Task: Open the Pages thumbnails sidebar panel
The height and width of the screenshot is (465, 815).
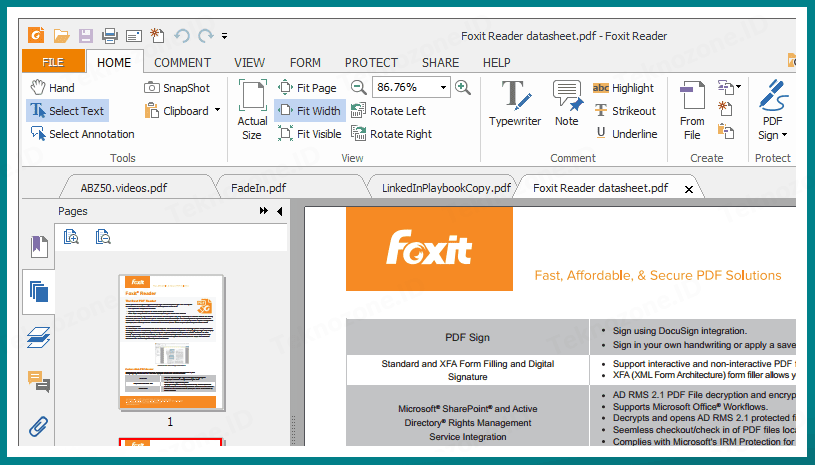Action: 39,292
